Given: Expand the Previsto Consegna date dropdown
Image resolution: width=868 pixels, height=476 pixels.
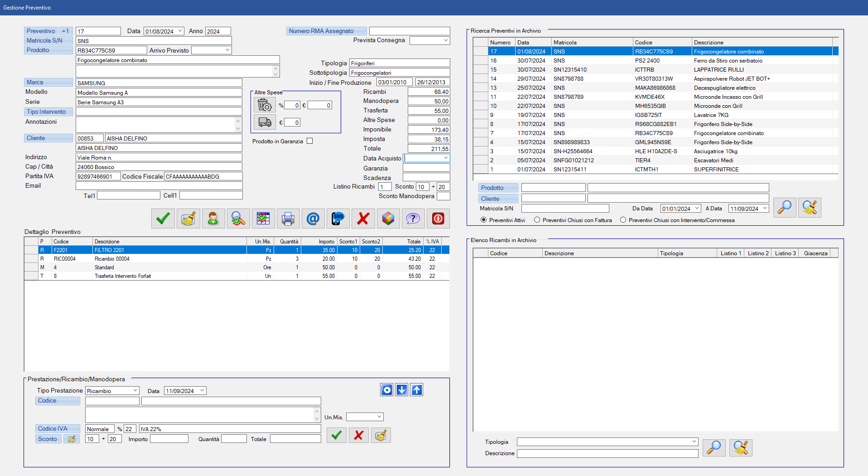Looking at the screenshot, I should click(x=446, y=40).
